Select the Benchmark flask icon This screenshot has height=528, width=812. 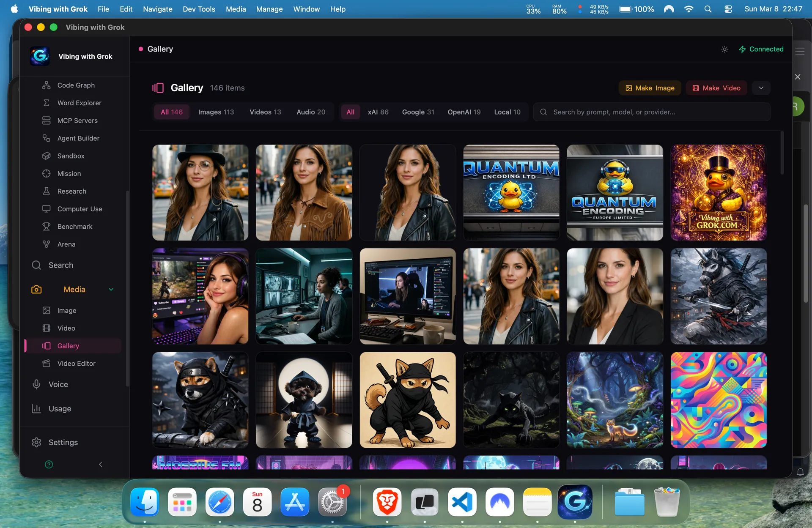click(46, 227)
